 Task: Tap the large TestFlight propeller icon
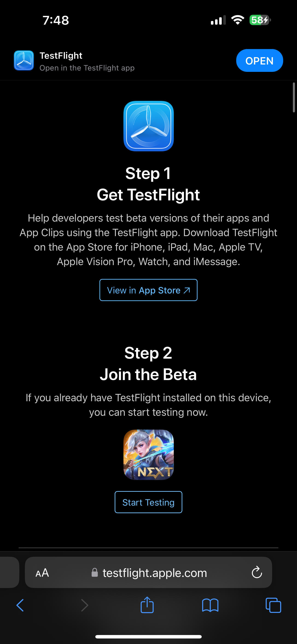point(148,126)
